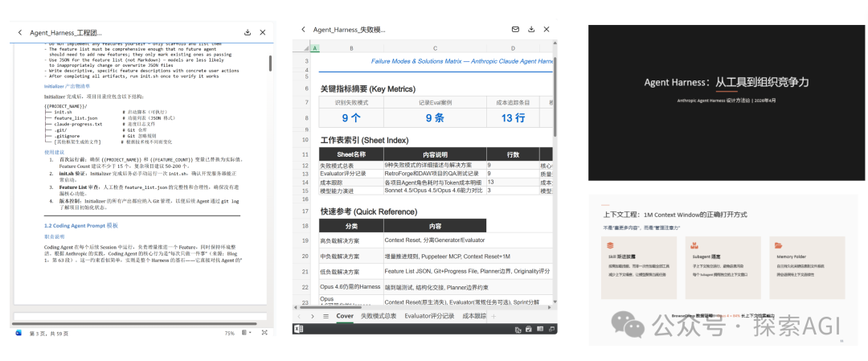This screenshot has height=361, width=868.
Task: Select the 模型能力演进 cell in Sheet Index
Action: click(351, 191)
